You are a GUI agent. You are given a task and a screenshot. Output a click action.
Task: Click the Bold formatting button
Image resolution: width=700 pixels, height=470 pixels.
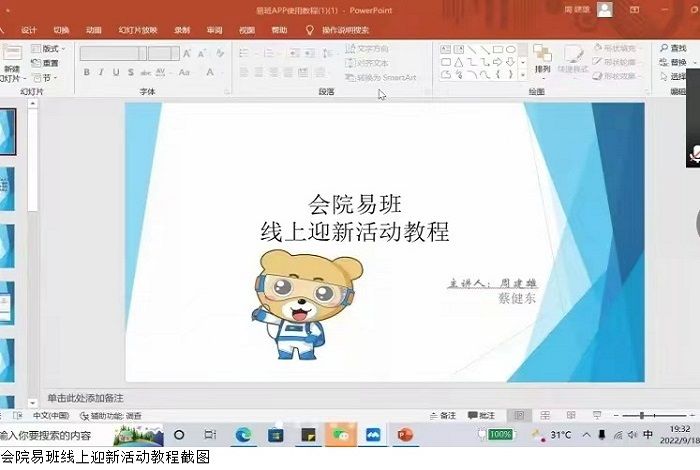pyautogui.click(x=87, y=72)
